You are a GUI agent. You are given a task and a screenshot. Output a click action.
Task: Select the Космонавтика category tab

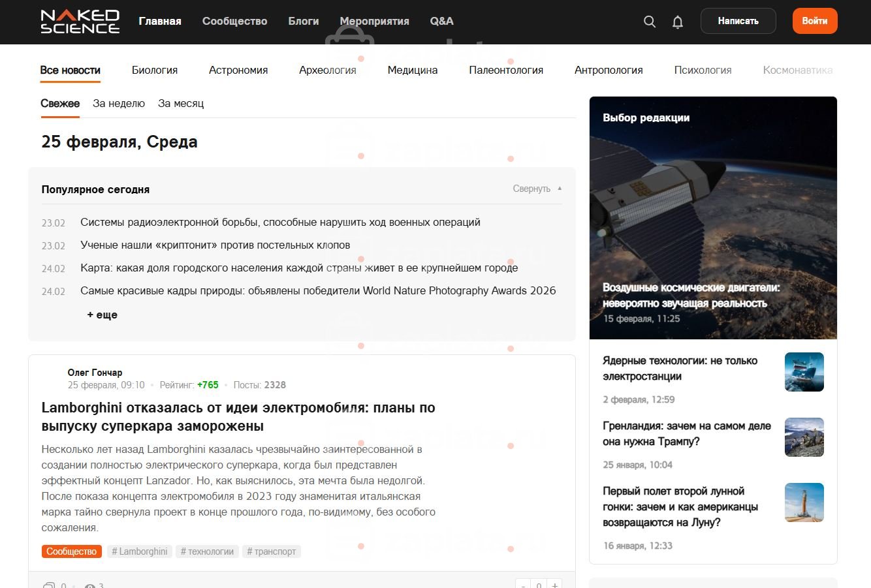[798, 70]
